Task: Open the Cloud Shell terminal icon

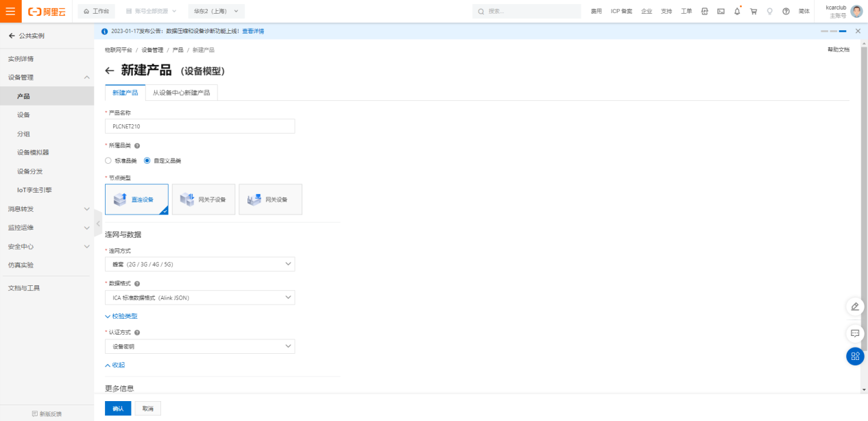Action: [x=721, y=12]
